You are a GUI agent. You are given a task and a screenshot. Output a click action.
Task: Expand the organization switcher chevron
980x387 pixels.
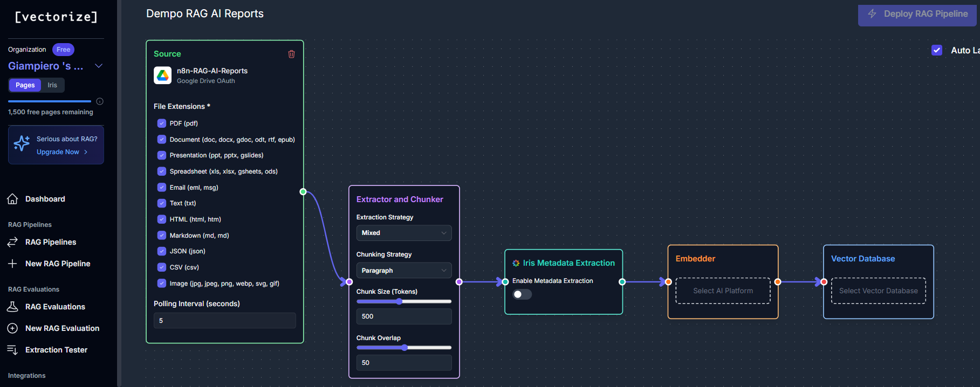(x=99, y=66)
